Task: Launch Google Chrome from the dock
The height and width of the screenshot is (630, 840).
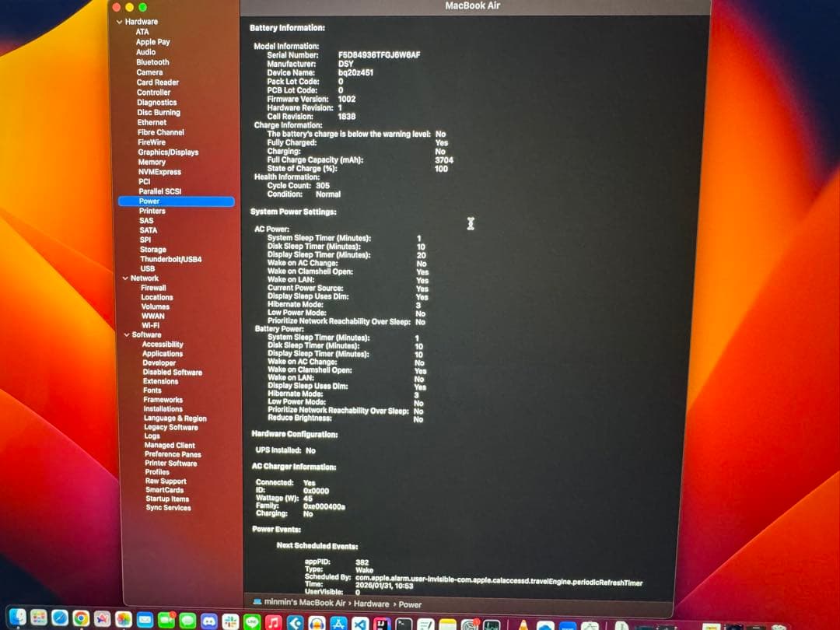Action: (x=80, y=619)
